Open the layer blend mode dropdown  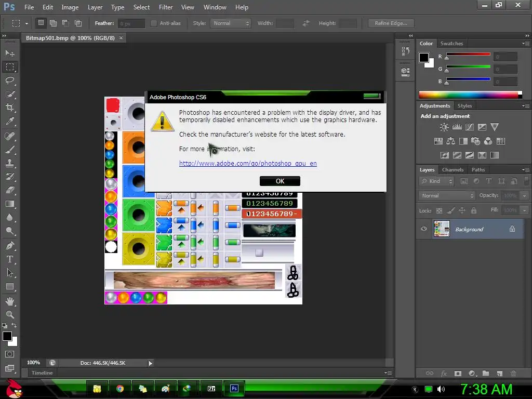[447, 195]
